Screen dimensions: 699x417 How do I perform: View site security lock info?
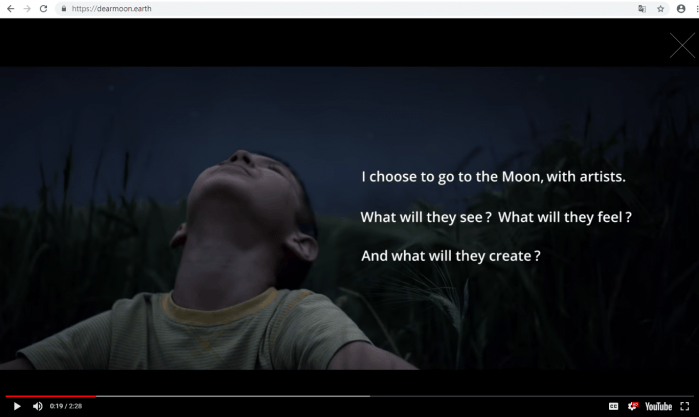[64, 8]
